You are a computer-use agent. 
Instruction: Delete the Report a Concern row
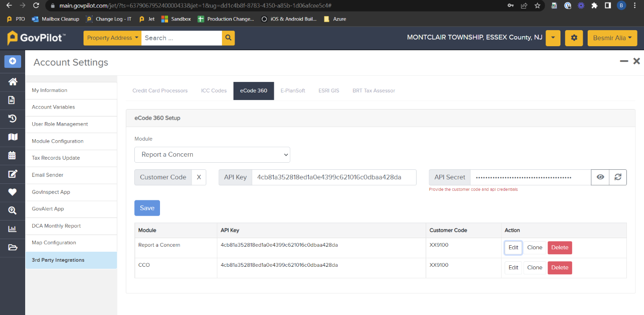click(x=560, y=248)
